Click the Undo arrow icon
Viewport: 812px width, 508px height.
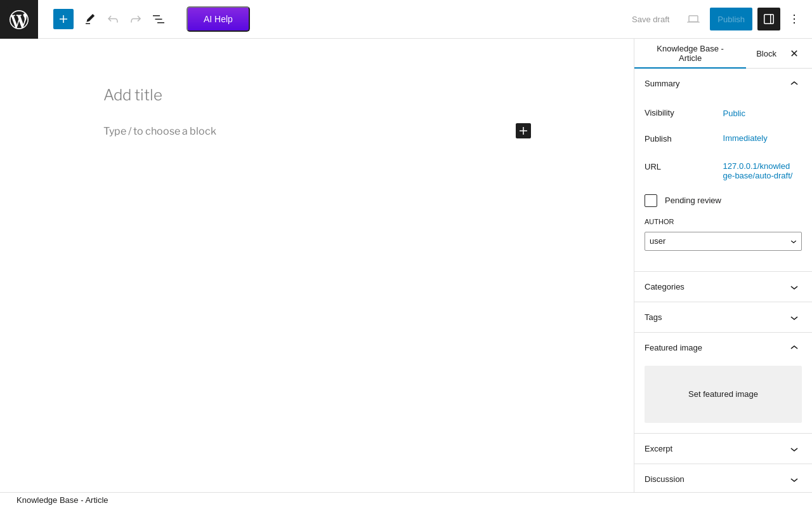(x=113, y=19)
